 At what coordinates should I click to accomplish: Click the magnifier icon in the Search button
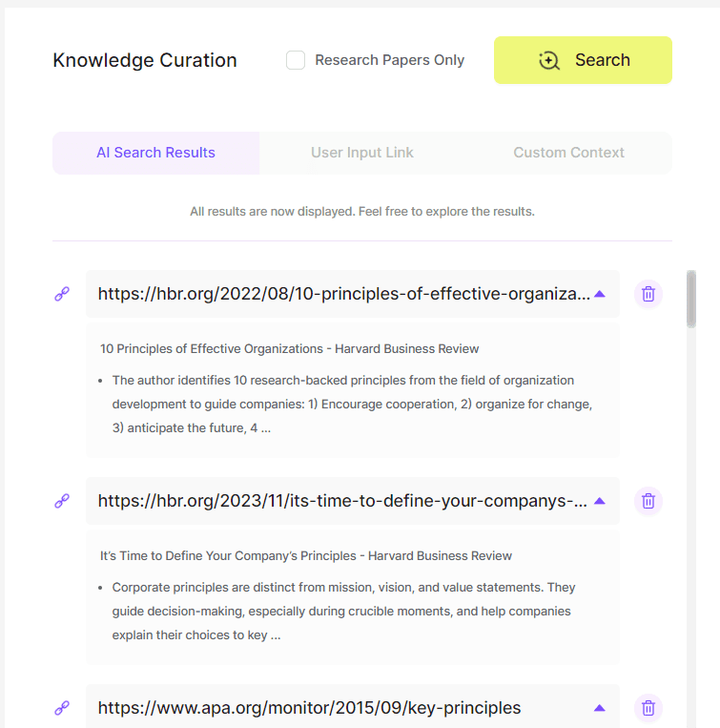click(549, 60)
